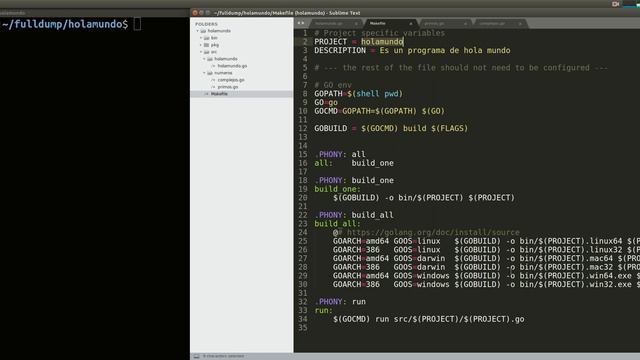This screenshot has height=360, width=640.
Task: Click the word holamundo on line 2
Action: [x=382, y=42]
